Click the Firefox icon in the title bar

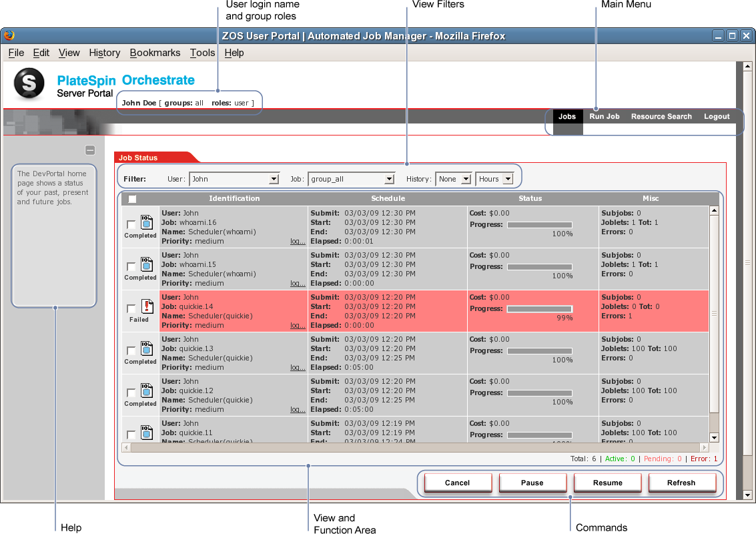coord(9,35)
